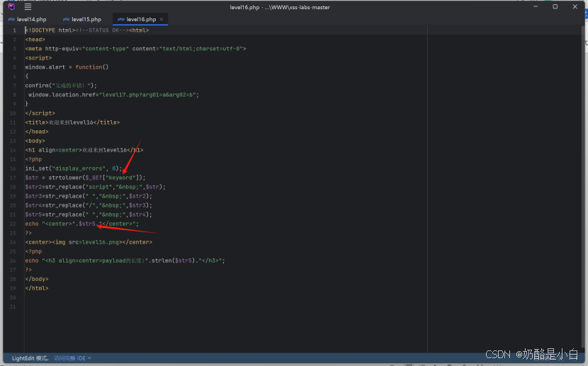This screenshot has height=366, width=588.
Task: Close the editor window
Action: click(x=575, y=7)
